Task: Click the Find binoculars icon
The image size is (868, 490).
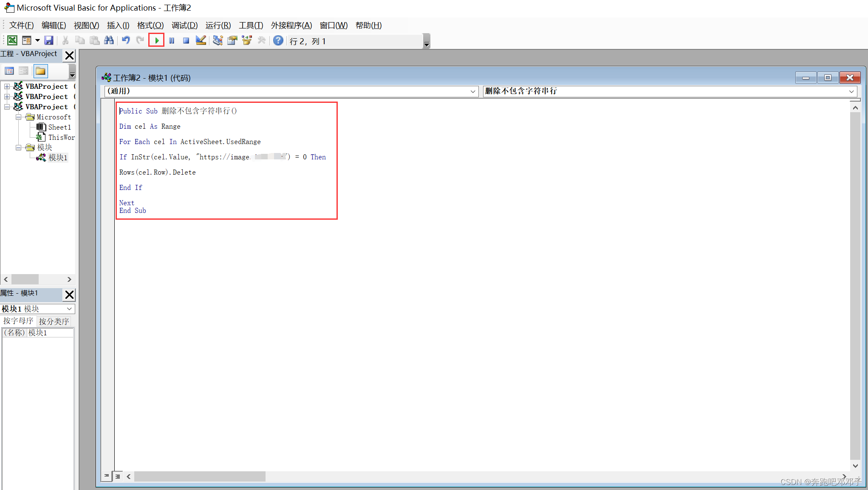Action: (109, 41)
